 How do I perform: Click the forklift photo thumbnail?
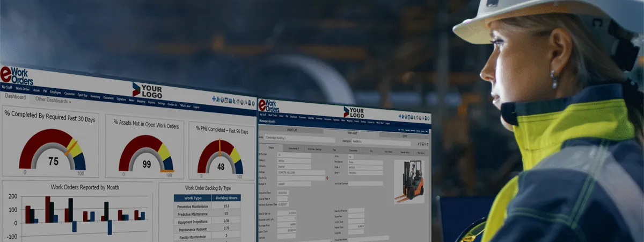pyautogui.click(x=409, y=181)
